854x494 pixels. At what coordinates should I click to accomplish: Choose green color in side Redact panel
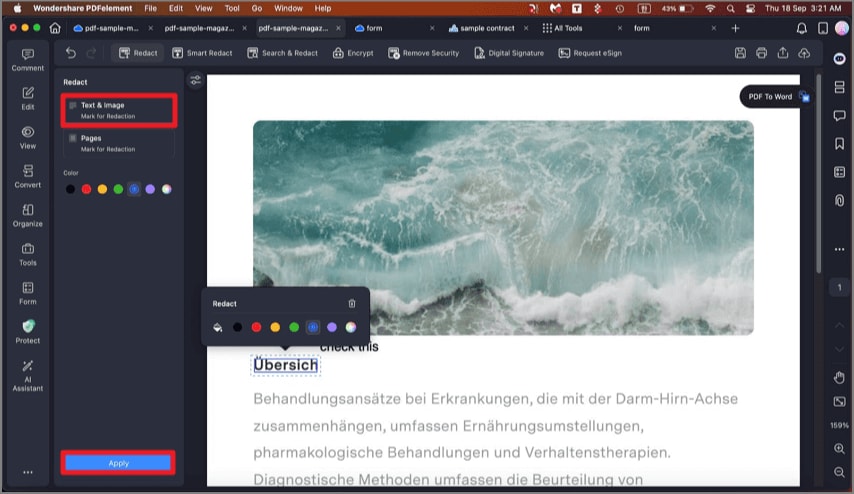point(118,189)
